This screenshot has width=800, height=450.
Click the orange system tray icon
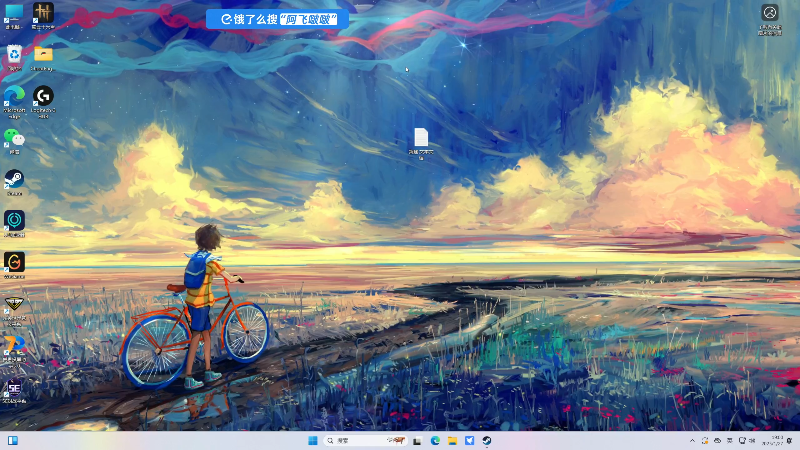coord(705,440)
